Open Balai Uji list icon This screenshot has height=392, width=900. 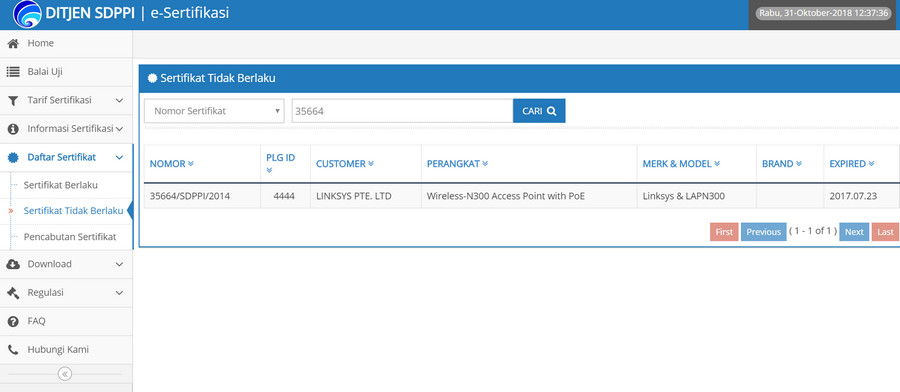13,72
